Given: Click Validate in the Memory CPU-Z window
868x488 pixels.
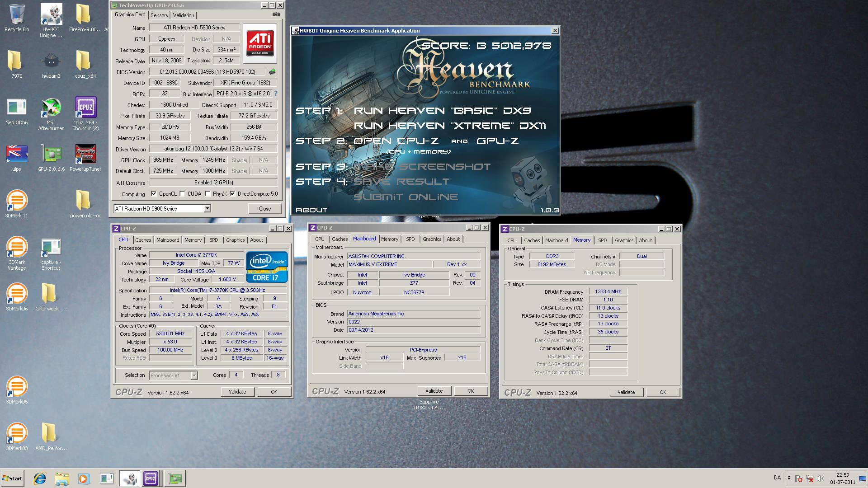Looking at the screenshot, I should click(626, 392).
